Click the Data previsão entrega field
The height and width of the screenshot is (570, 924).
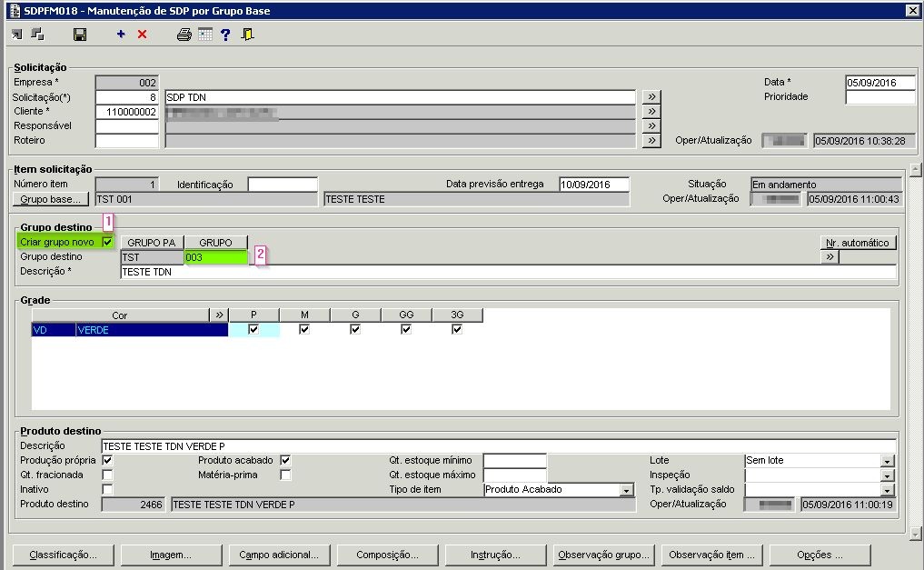[594, 185]
